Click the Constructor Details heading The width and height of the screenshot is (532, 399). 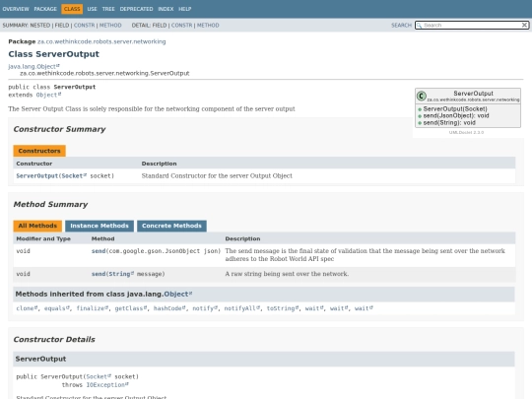(x=54, y=339)
